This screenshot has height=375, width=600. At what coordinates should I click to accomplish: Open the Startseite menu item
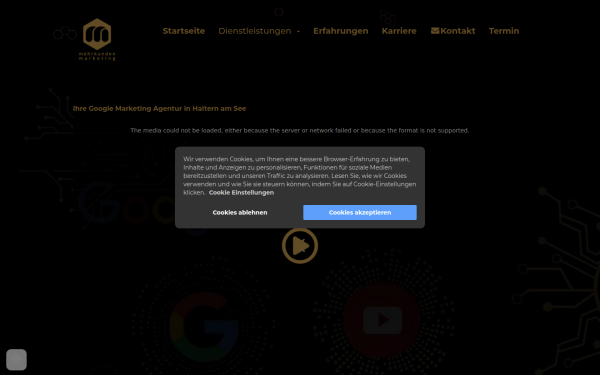[x=184, y=31]
